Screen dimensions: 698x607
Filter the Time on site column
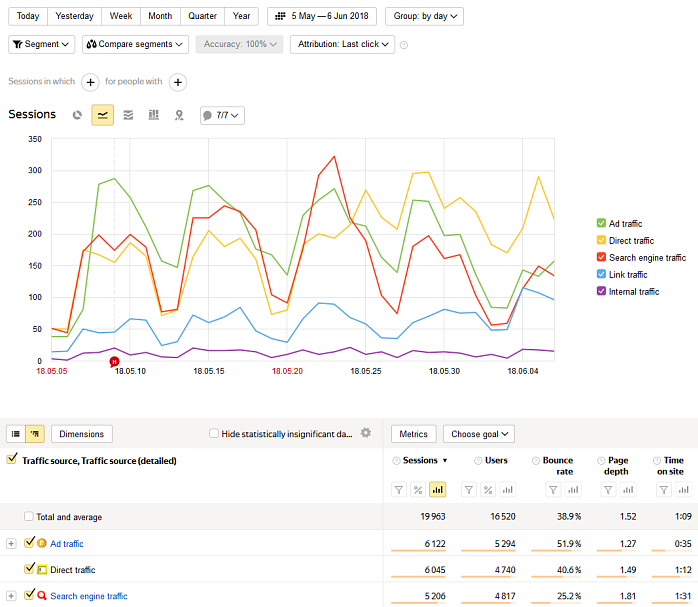(664, 490)
